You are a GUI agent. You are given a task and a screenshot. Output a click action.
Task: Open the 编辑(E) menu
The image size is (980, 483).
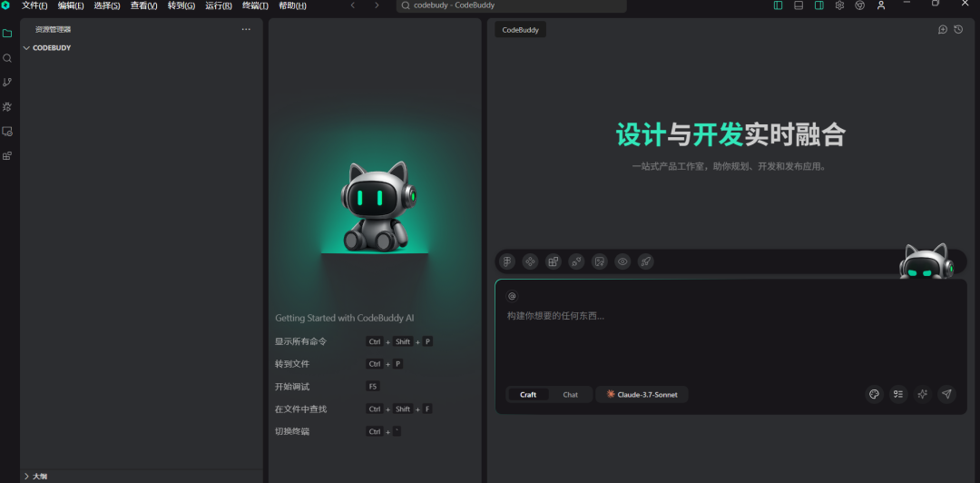tap(71, 5)
